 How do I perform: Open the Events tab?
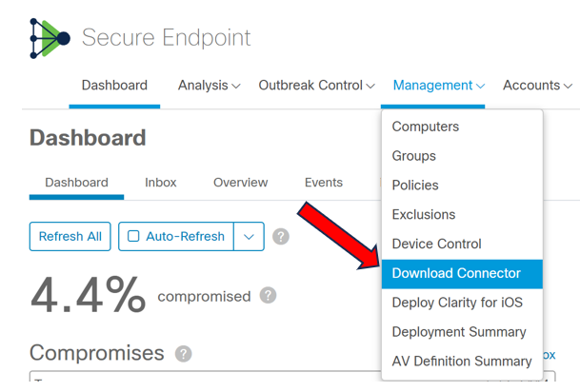pos(324,183)
